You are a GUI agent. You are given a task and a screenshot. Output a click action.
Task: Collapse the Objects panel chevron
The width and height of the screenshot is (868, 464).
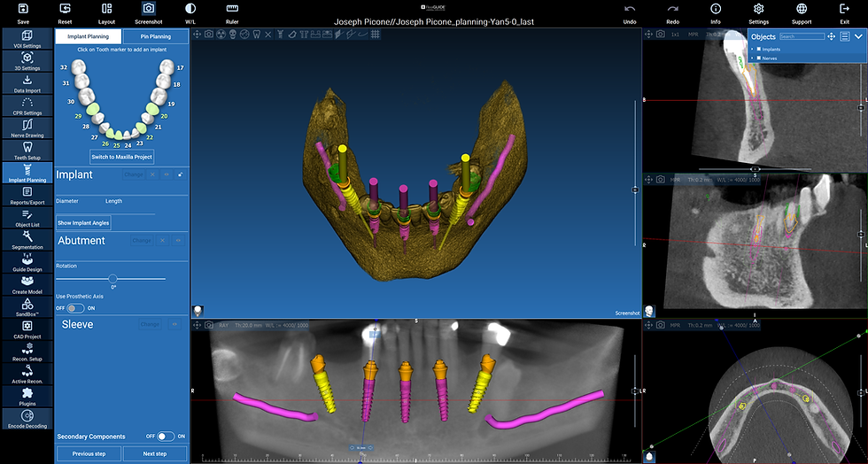pyautogui.click(x=858, y=36)
